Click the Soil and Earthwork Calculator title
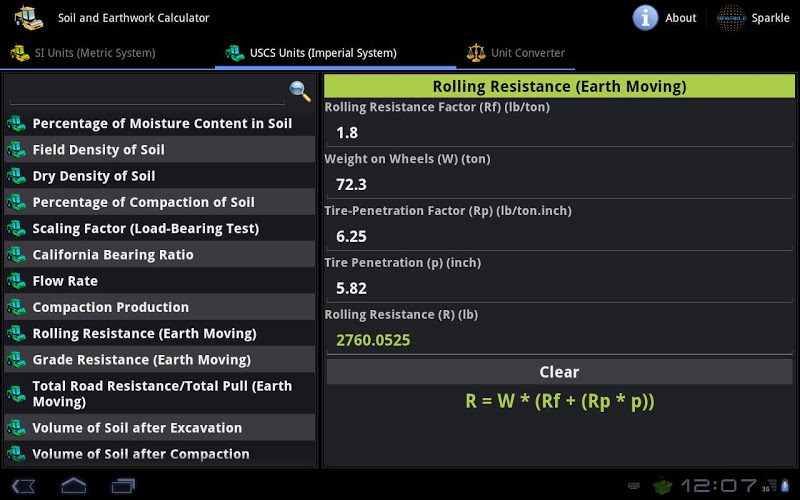 click(x=134, y=18)
